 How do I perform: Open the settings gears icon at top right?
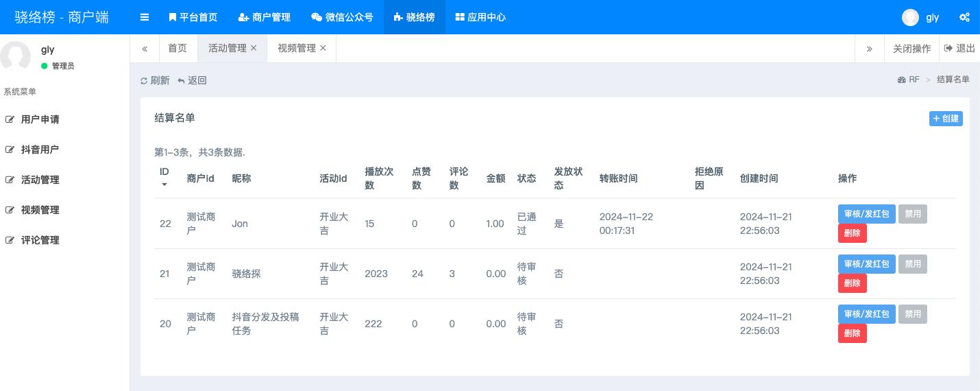[964, 17]
